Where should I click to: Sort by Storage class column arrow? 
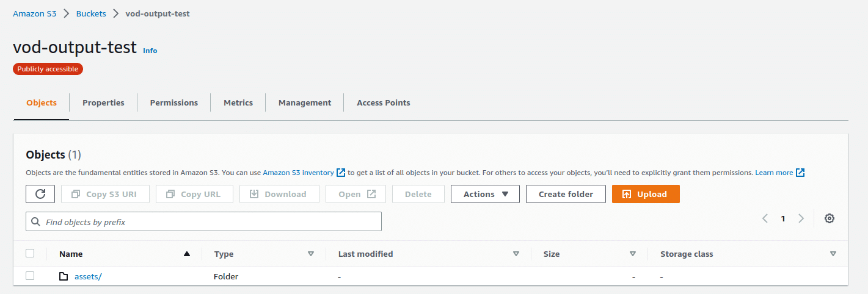pos(833,254)
